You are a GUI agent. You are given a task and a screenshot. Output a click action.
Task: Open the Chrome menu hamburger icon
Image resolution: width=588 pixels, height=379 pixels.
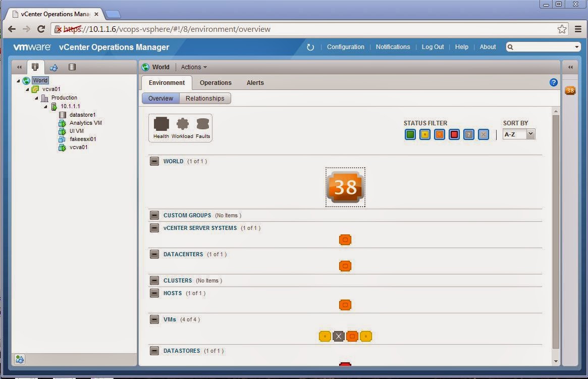point(578,29)
